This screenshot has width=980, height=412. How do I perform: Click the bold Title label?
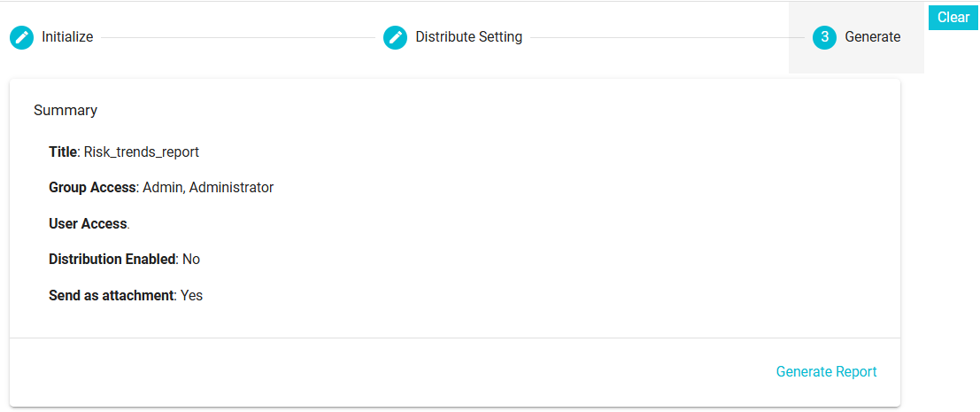[x=63, y=152]
